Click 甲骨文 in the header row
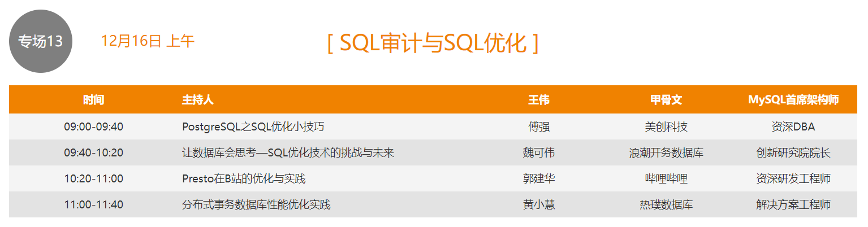 click(666, 100)
